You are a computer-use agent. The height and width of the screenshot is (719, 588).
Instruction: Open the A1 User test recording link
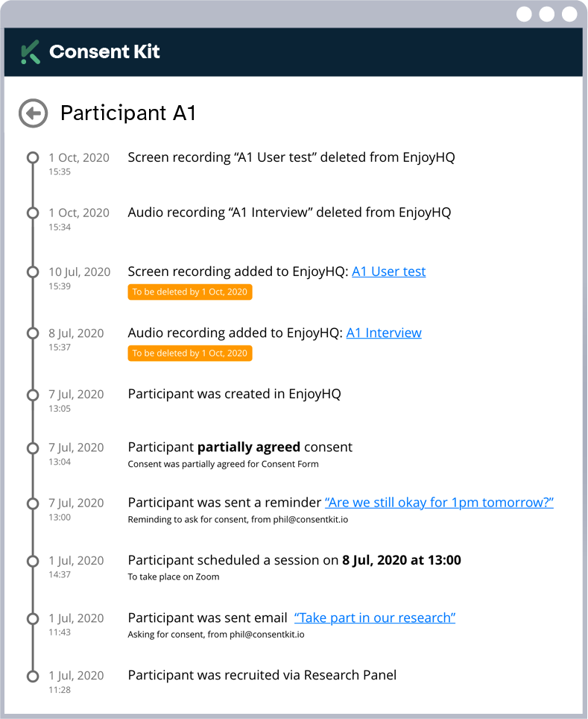(388, 271)
